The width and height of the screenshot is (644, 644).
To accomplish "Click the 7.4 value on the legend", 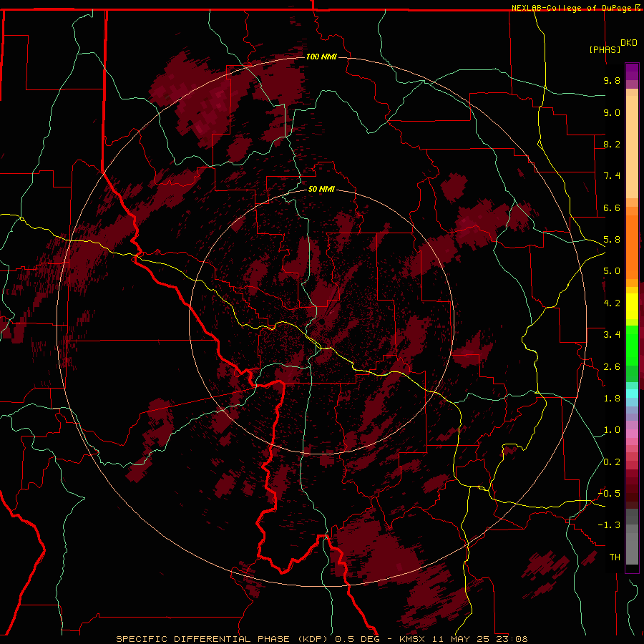I will click(x=612, y=176).
